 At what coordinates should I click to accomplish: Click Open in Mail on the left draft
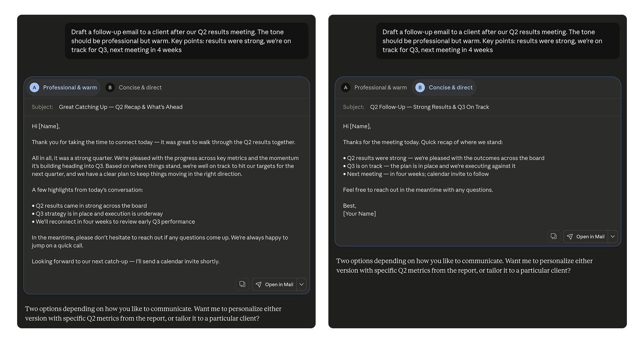279,284
